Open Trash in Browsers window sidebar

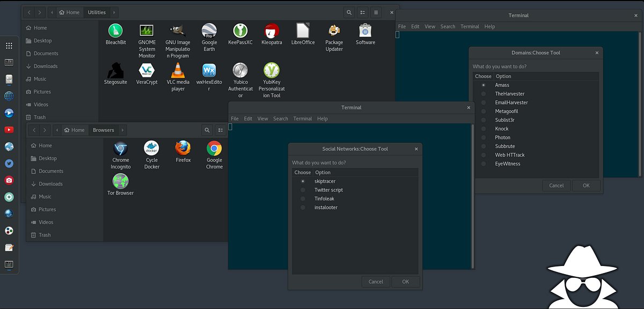pos(45,235)
